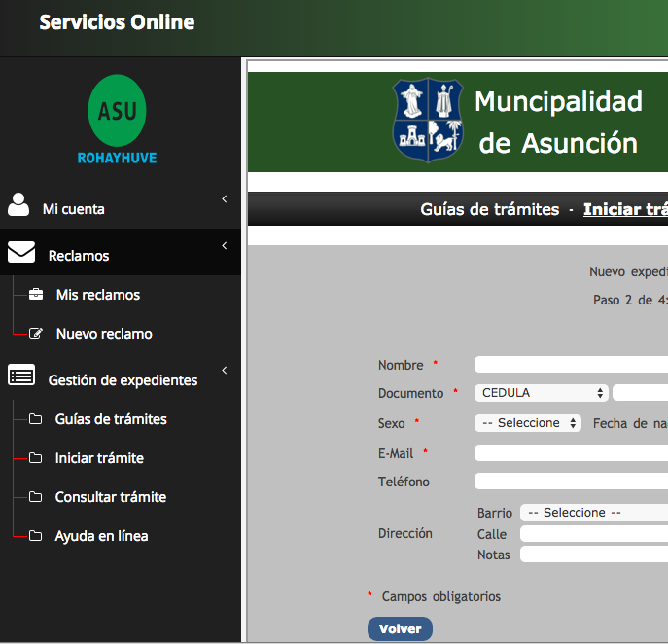
Task: Click into the Nombre text field
Action: (x=571, y=365)
